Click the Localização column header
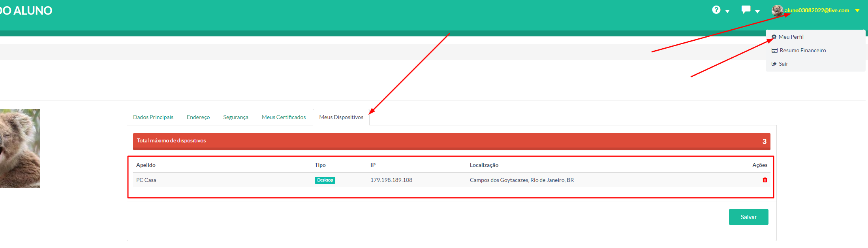 click(x=484, y=165)
